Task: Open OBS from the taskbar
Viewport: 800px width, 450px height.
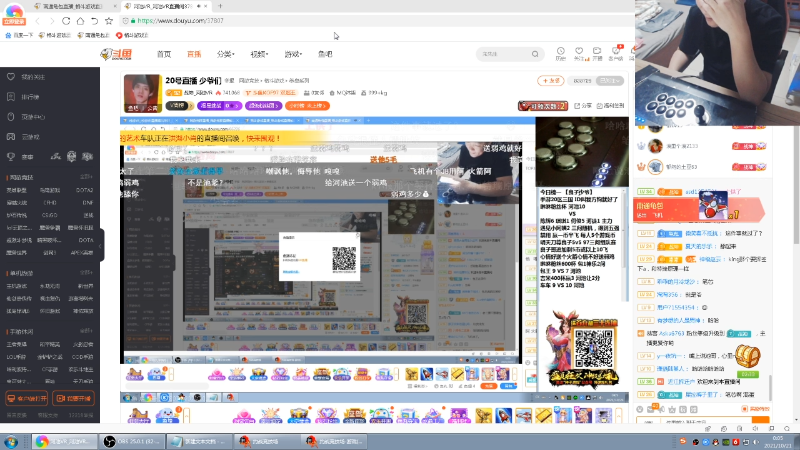Action: 132,441
